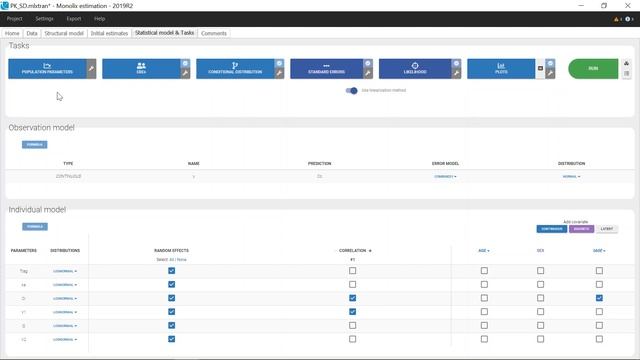Open Cl distribution dropdown
This screenshot has height=360, width=640.
tap(65, 298)
